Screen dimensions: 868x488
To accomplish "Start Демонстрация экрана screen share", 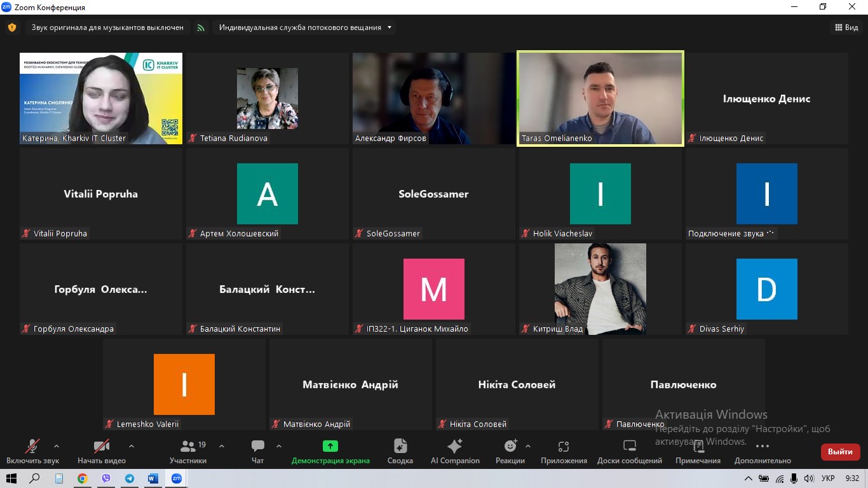I will click(330, 452).
